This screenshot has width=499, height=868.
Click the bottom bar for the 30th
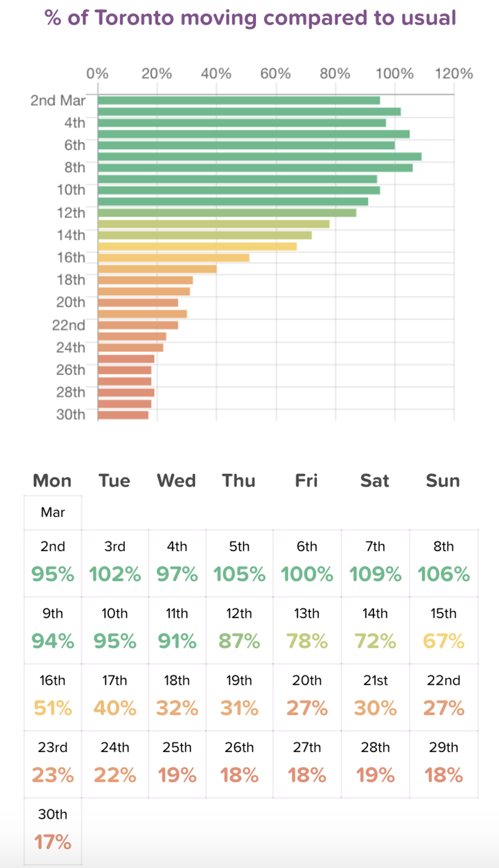point(123,415)
